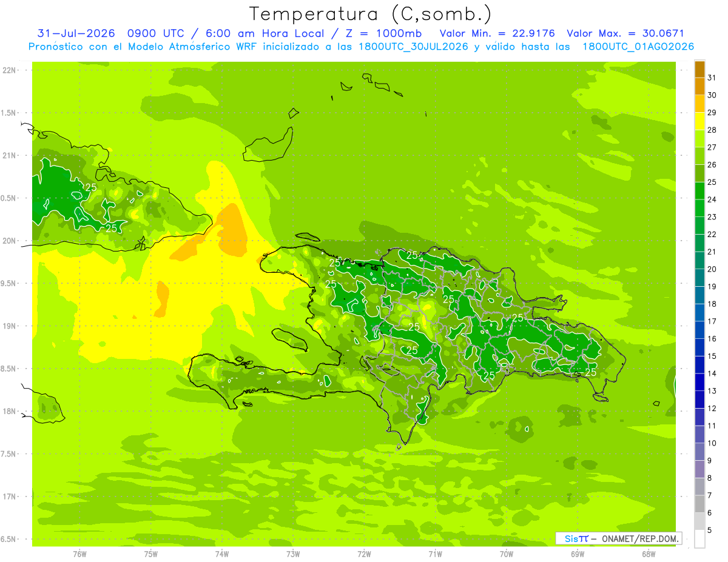
Task: Click the '73W' longitude axis label
Action: tap(293, 555)
